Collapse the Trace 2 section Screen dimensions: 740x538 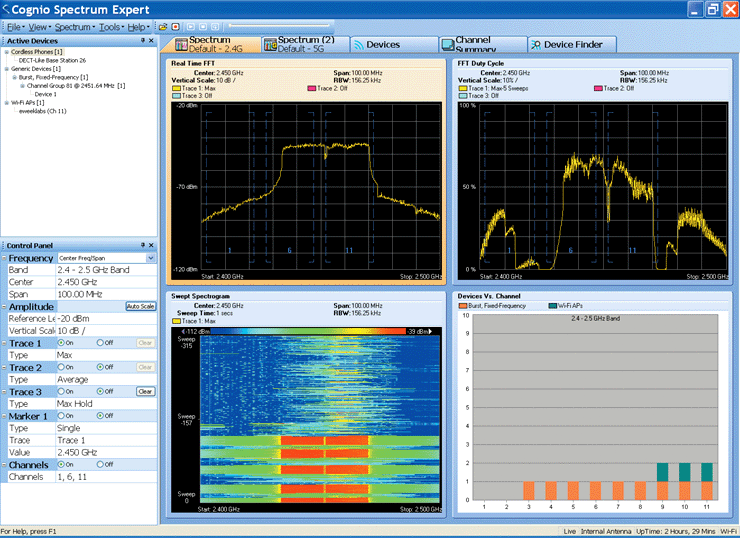[4, 368]
